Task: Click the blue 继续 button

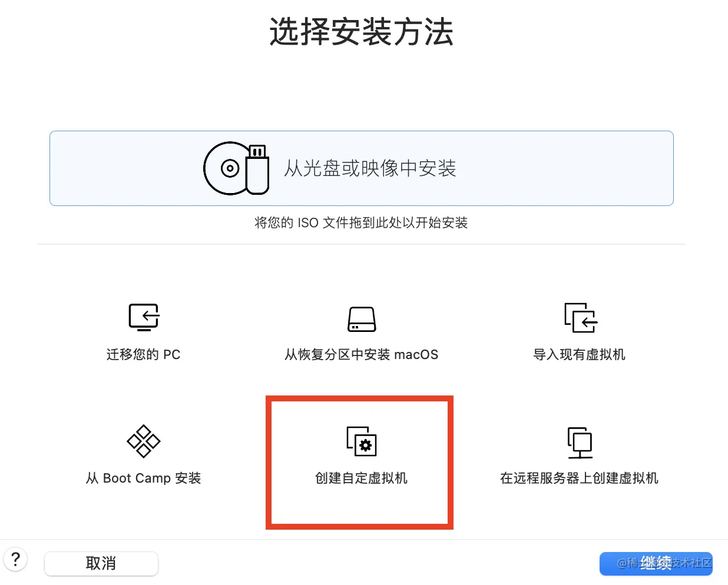Action: 656,563
